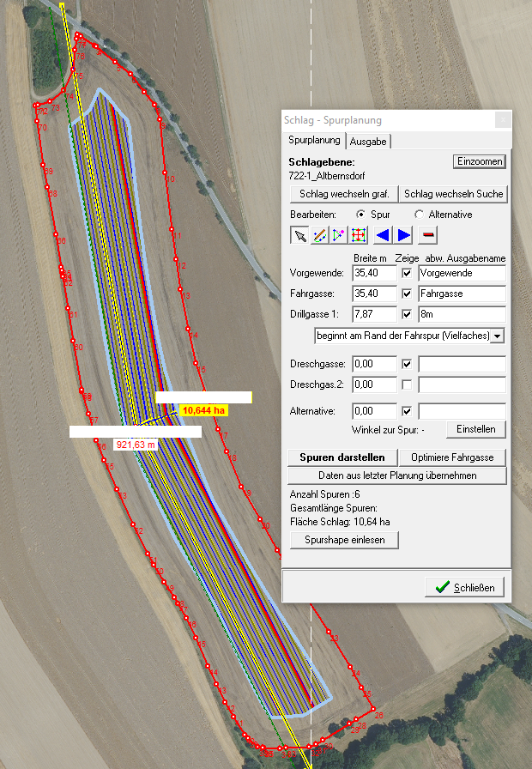Activate the red grid move tool

[359, 235]
